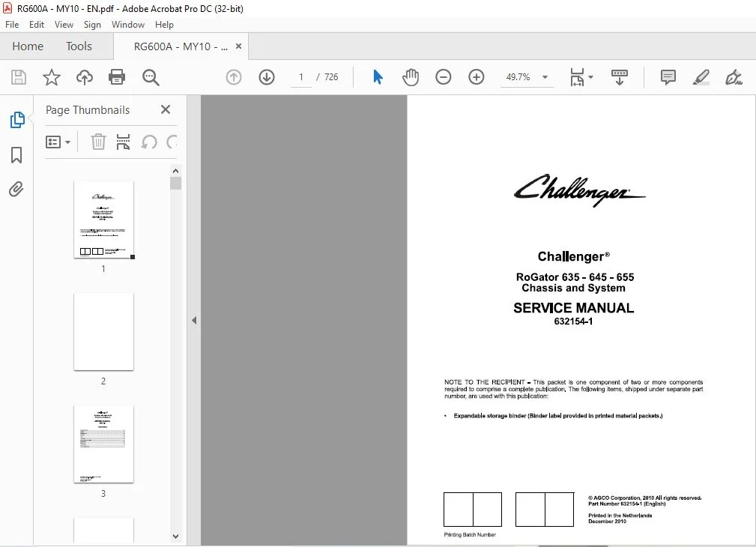The height and width of the screenshot is (547, 756).
Task: Click total page count "726"
Action: pyautogui.click(x=330, y=77)
